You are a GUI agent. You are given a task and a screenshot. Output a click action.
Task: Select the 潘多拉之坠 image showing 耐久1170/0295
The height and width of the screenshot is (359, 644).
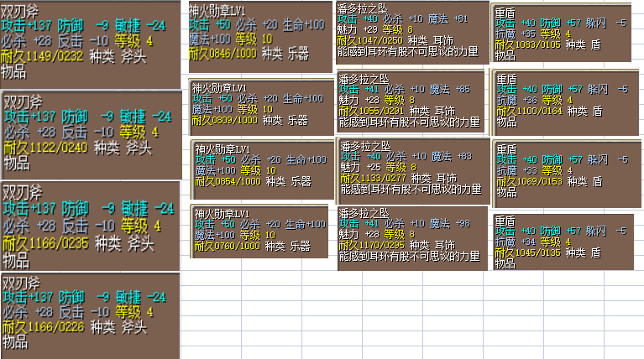click(411, 238)
